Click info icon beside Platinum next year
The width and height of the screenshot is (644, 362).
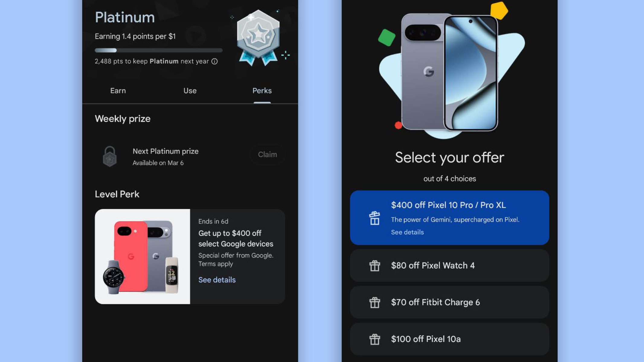pyautogui.click(x=214, y=62)
